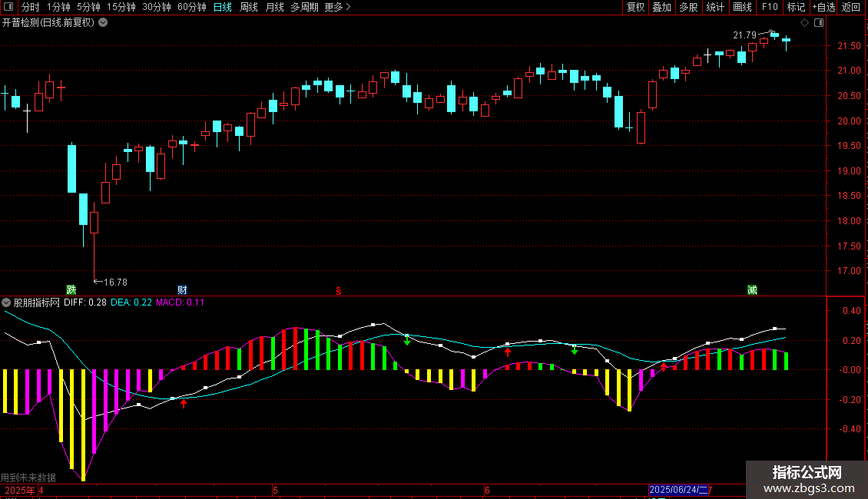This screenshot has width=868, height=499.
Task: Activate the 画线 drawing tools
Action: point(742,7)
